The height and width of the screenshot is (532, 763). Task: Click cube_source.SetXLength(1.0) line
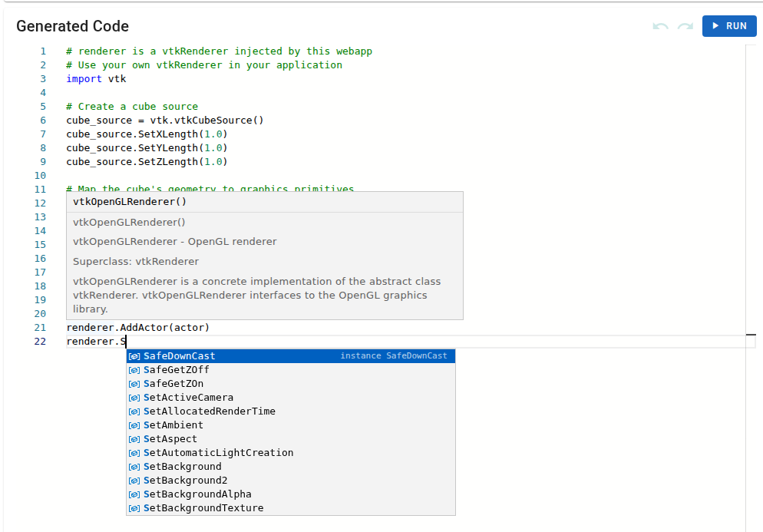(147, 134)
